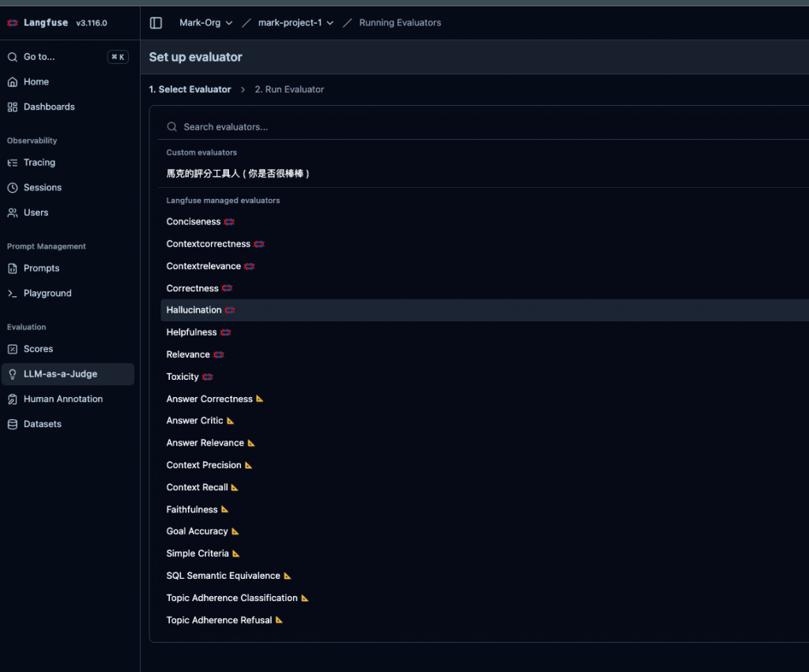
Task: Click the Home house icon
Action: pos(13,82)
